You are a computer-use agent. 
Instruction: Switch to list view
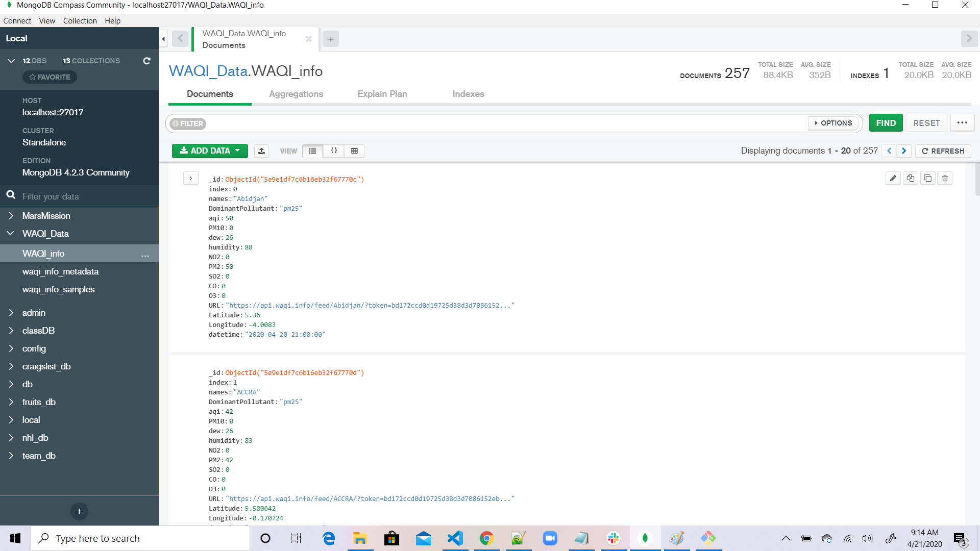(x=312, y=151)
